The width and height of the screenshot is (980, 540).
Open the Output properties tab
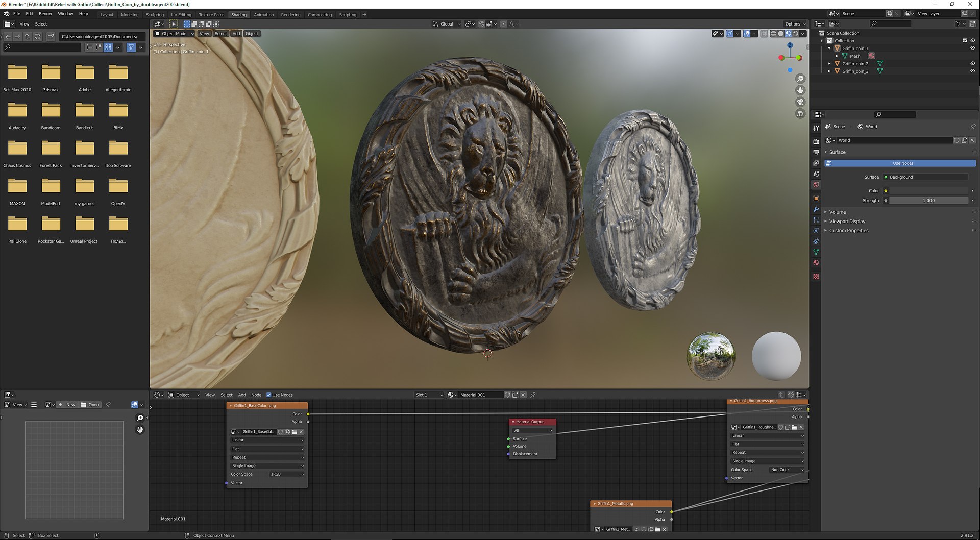[816, 152]
